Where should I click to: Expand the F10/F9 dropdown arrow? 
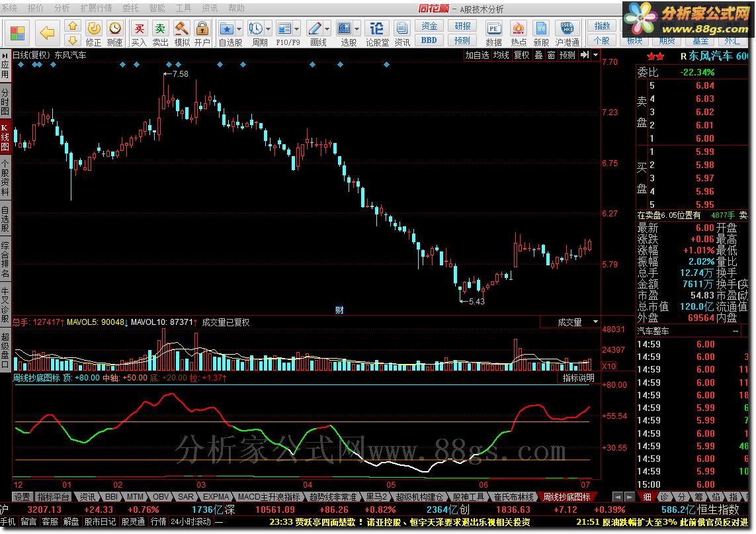point(296,28)
